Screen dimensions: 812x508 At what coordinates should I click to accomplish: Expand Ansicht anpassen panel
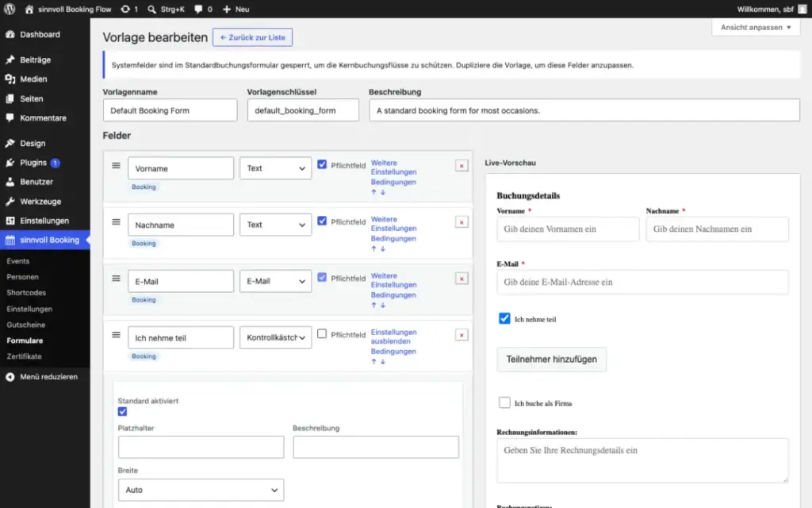(756, 27)
